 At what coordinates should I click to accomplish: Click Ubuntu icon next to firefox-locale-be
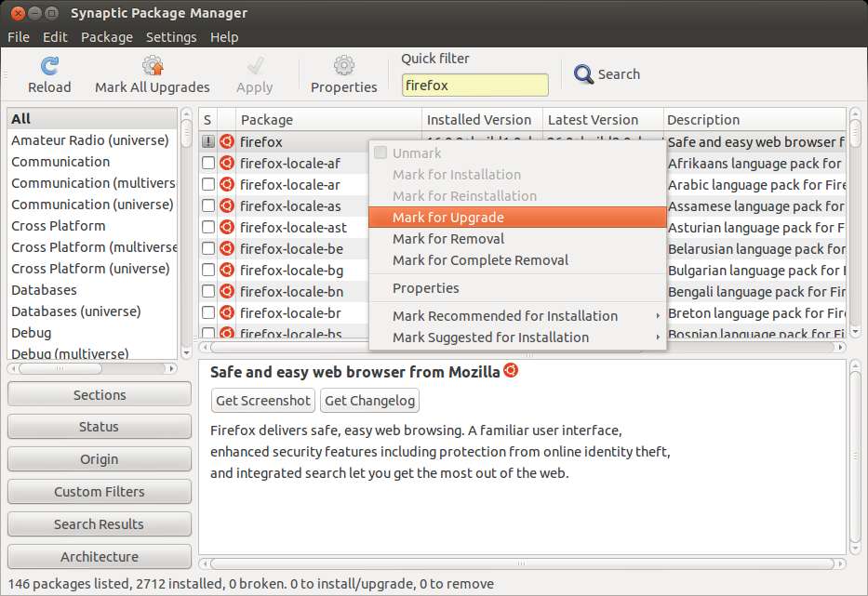226,248
